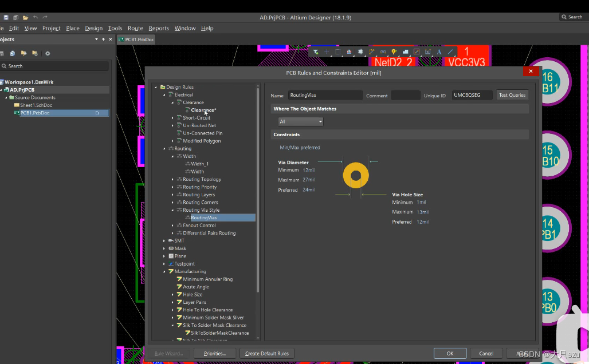The width and height of the screenshot is (589, 364).
Task: Click the pink-framed diagonal line tool
Action: tap(417, 52)
